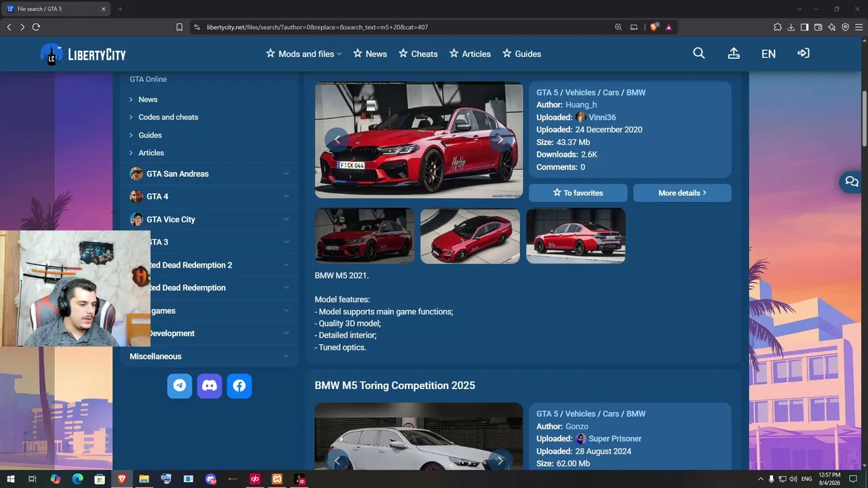The height and width of the screenshot is (488, 868).
Task: Open uploader Vinni36 profile link
Action: coord(602,117)
